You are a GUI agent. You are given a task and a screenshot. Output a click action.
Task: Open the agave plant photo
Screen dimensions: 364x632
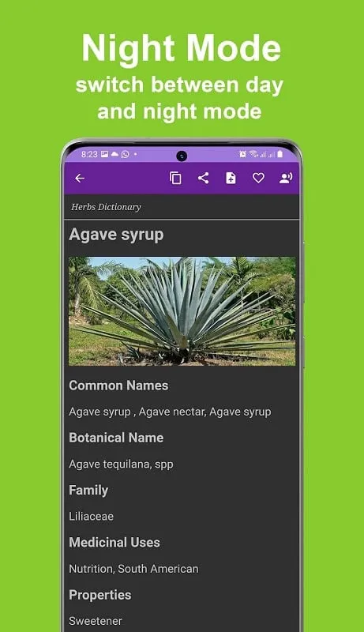pos(182,311)
